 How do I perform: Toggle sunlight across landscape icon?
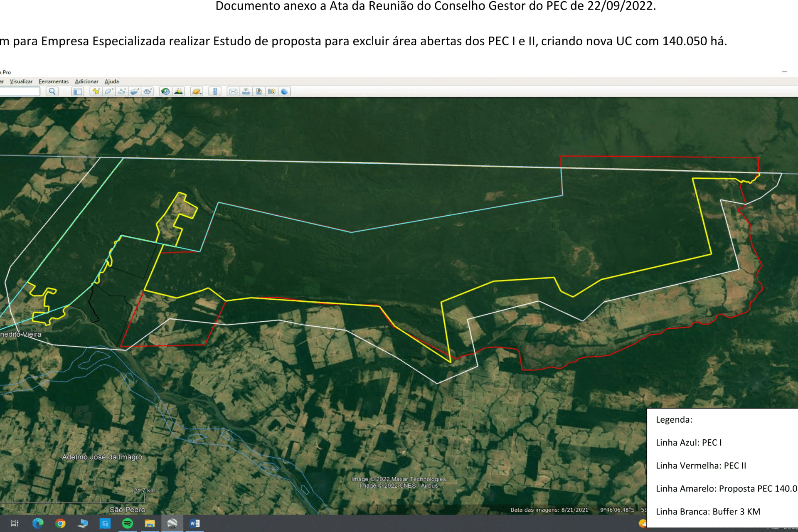pyautogui.click(x=179, y=91)
